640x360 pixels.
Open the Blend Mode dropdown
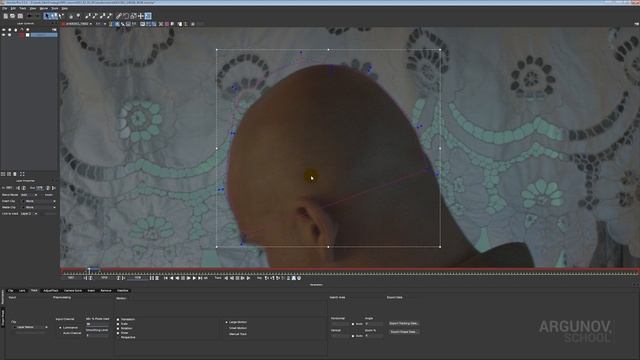29,195
